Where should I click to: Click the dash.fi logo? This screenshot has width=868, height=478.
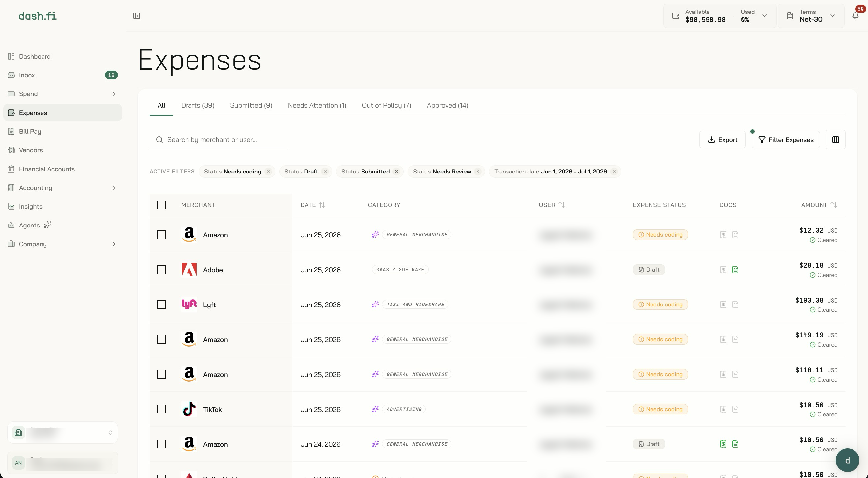(37, 16)
